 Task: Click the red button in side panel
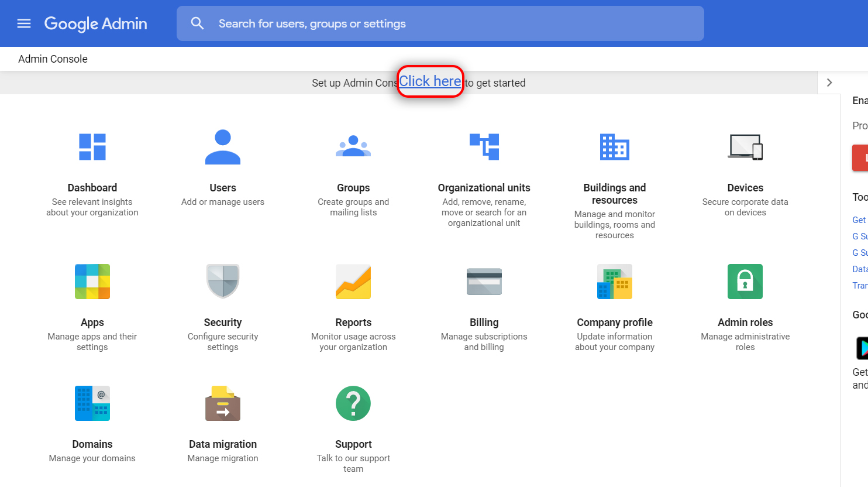point(860,157)
